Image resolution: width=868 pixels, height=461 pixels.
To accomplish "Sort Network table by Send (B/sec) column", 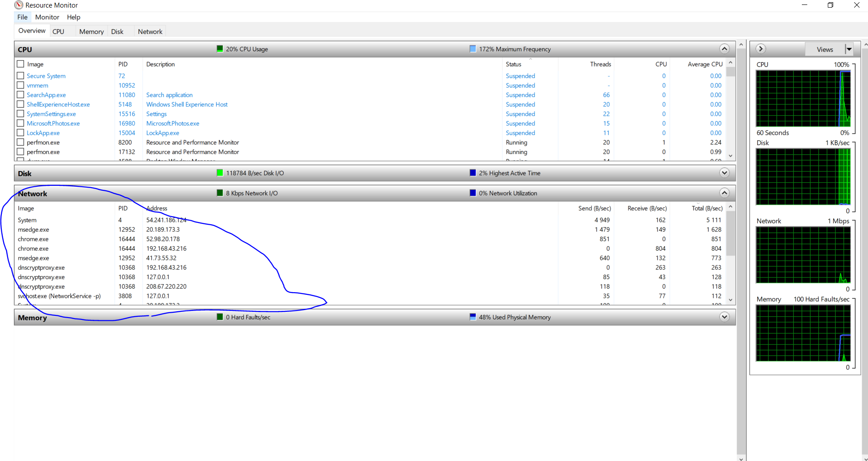I will click(x=586, y=209).
